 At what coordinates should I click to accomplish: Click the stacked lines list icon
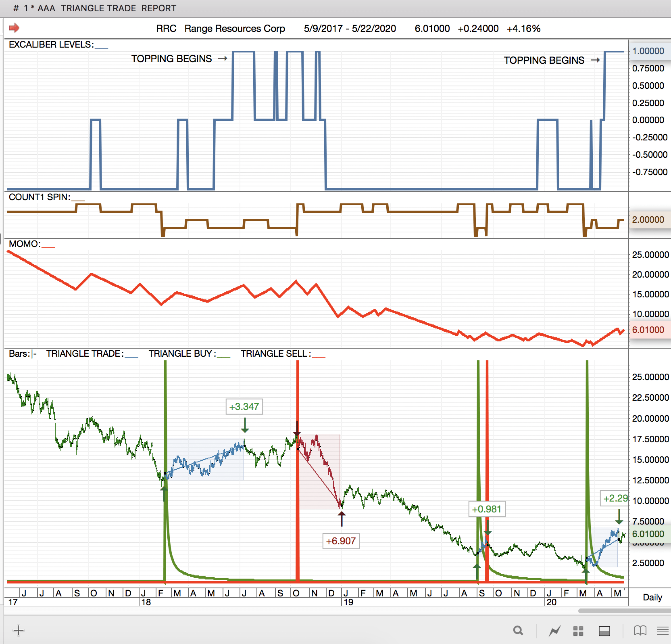663,631
